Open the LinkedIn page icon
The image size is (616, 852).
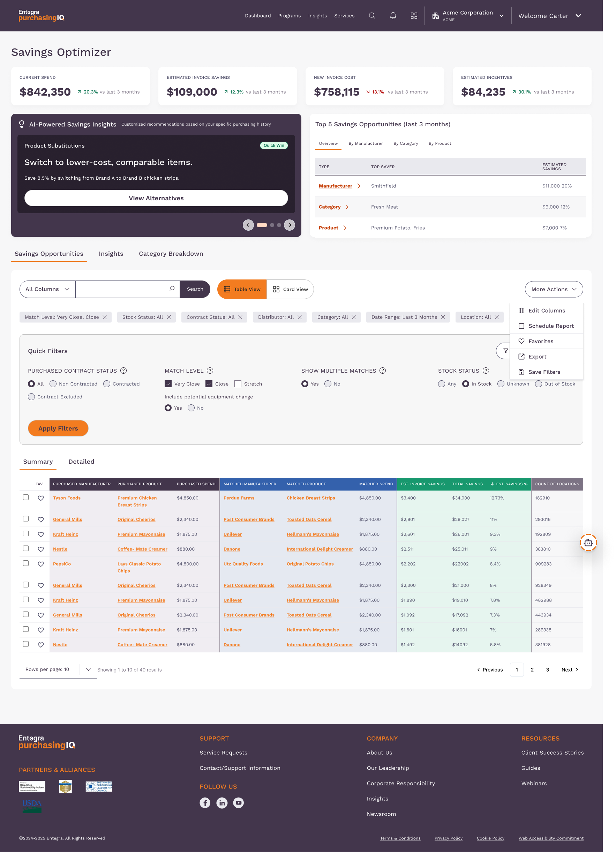(x=222, y=803)
